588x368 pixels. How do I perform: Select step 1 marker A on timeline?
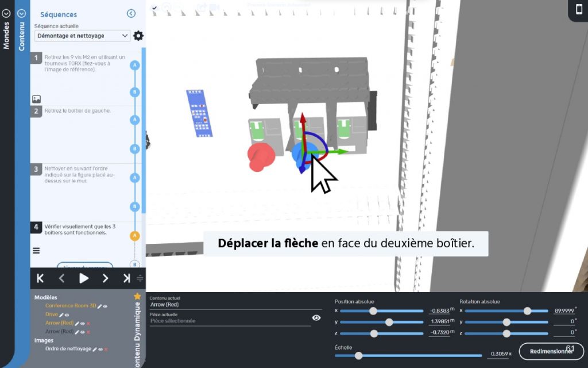pos(134,66)
